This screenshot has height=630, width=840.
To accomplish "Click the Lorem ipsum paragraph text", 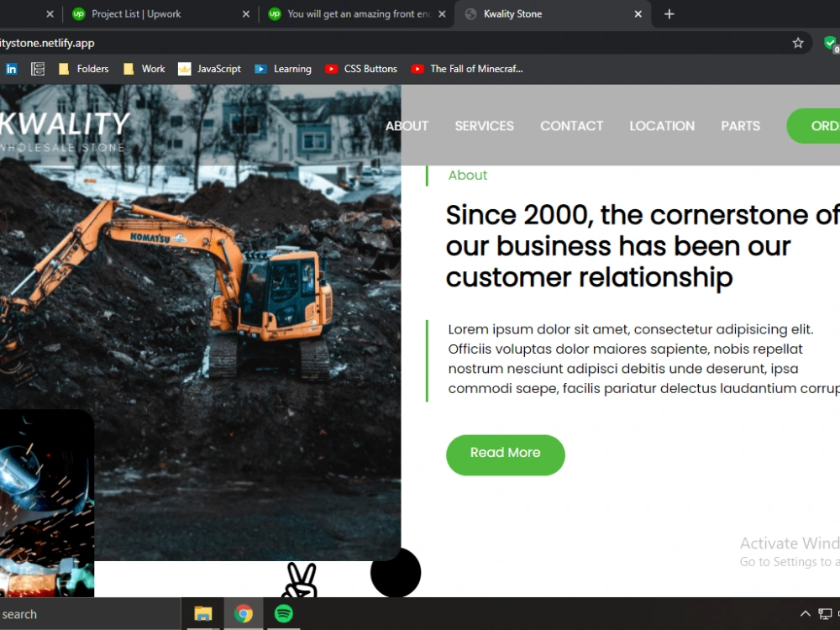I will (643, 359).
